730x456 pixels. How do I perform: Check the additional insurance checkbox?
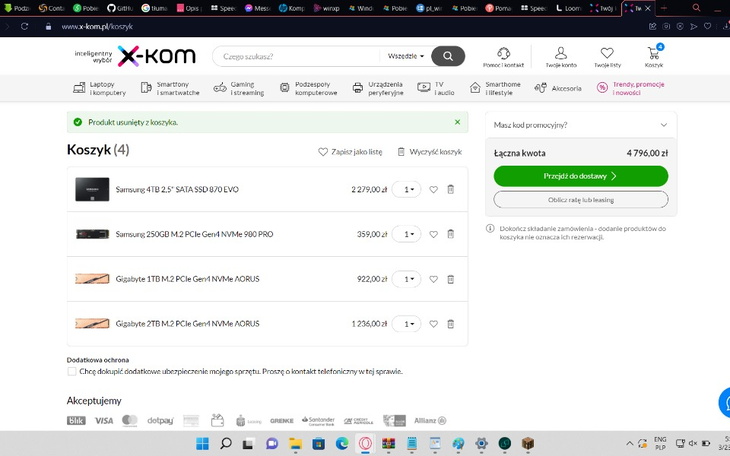(x=72, y=371)
